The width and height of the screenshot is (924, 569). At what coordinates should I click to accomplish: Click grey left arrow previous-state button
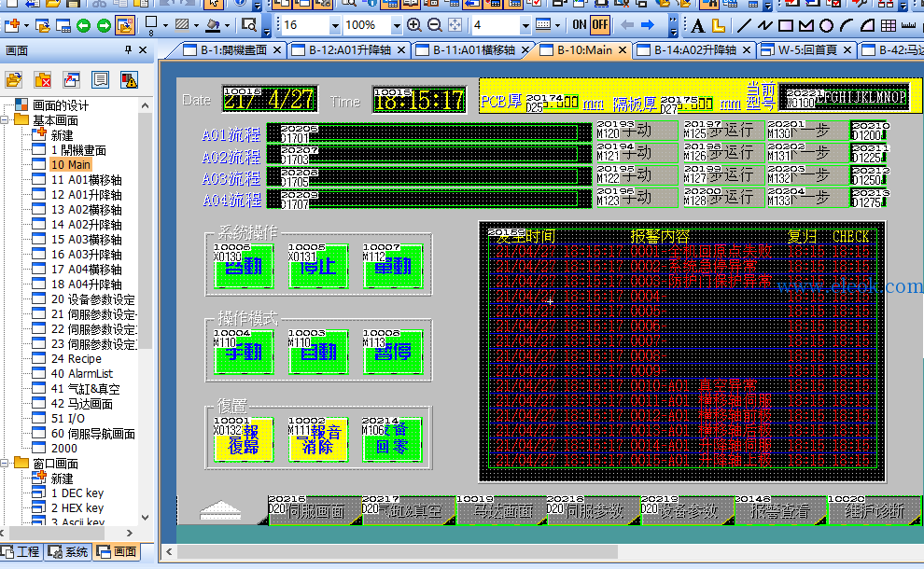click(627, 25)
